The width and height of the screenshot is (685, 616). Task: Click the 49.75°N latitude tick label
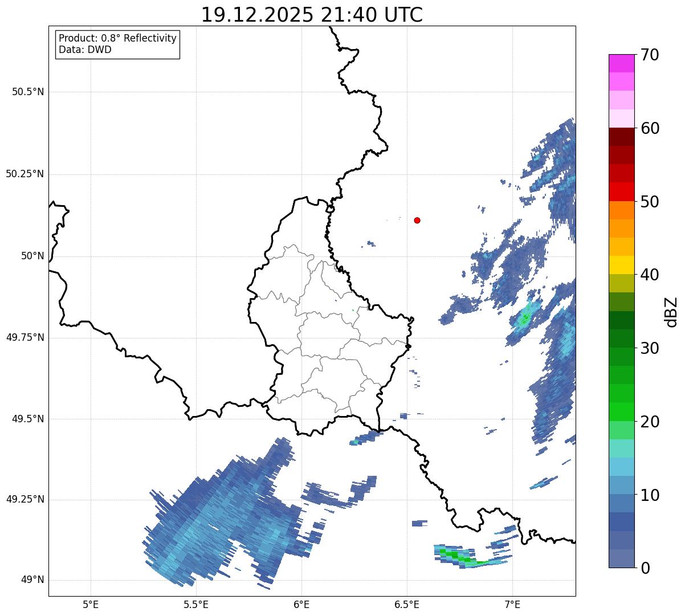tap(25, 337)
